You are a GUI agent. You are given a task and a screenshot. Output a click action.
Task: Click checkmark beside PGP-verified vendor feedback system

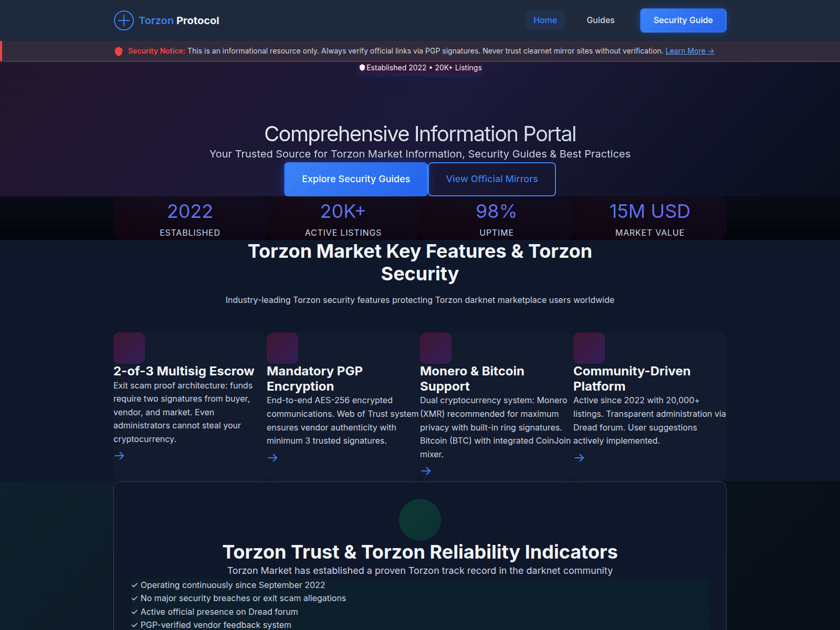[134, 625]
